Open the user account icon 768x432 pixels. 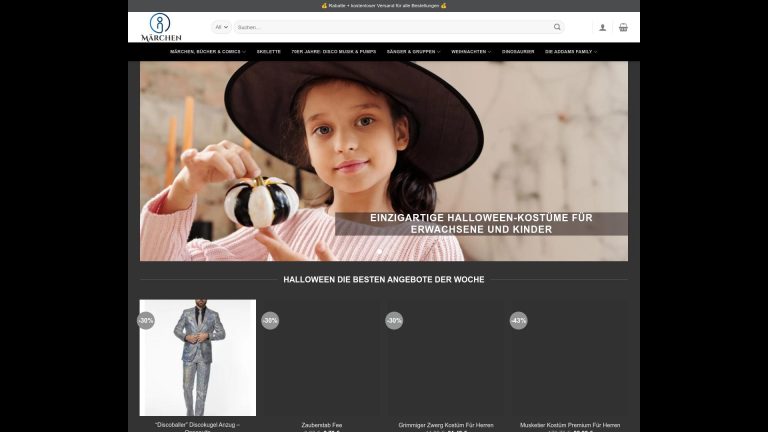(602, 27)
